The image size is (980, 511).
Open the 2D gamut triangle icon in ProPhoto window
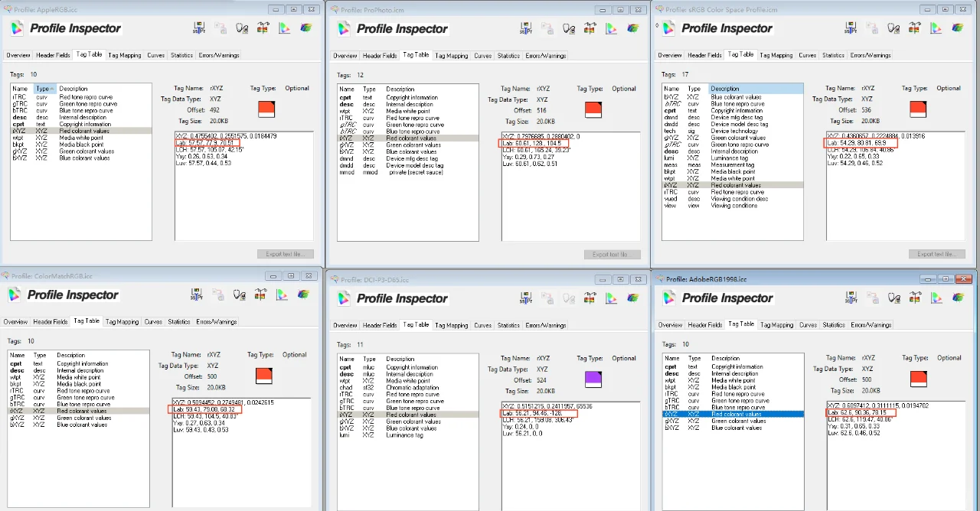pyautogui.click(x=612, y=28)
